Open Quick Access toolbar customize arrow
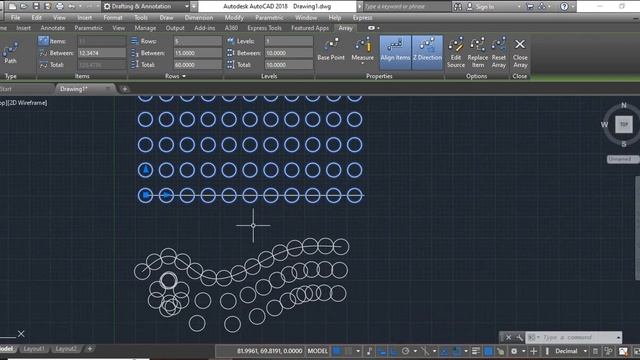 click(x=194, y=6)
